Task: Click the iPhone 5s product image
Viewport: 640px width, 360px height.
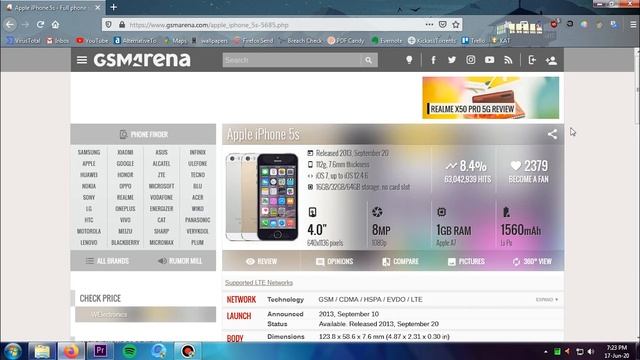Action: (262, 197)
